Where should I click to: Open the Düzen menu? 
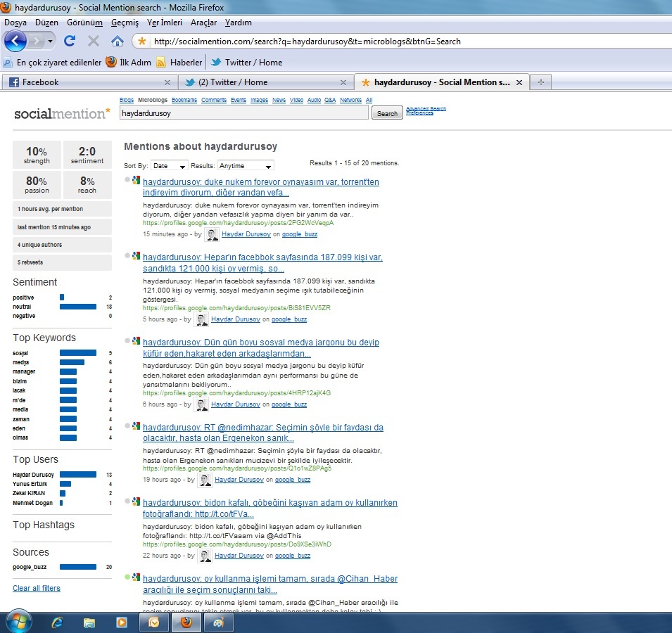pyautogui.click(x=46, y=23)
